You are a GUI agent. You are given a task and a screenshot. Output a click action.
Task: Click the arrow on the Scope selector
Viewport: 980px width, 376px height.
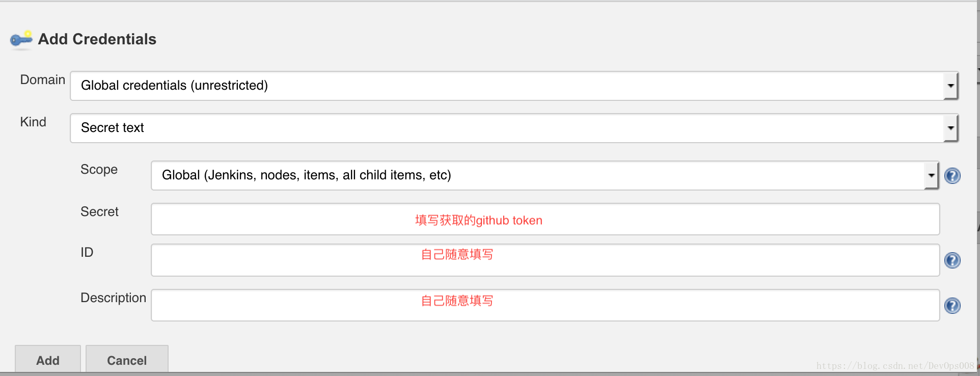[x=931, y=175]
